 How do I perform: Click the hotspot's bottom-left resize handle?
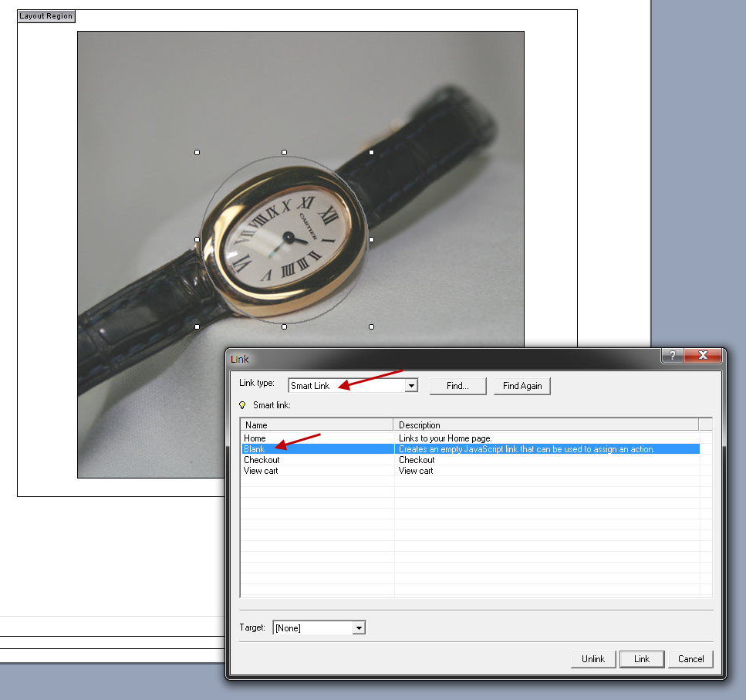coord(197,327)
